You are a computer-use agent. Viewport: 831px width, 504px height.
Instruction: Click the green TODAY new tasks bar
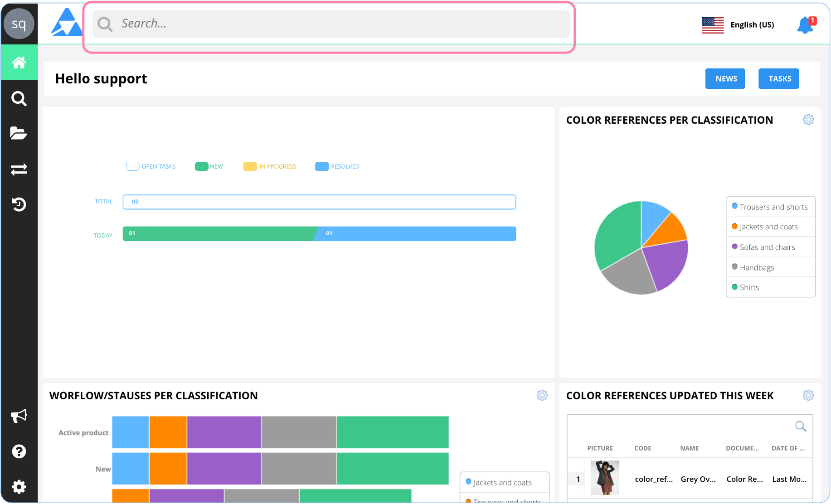(x=220, y=234)
